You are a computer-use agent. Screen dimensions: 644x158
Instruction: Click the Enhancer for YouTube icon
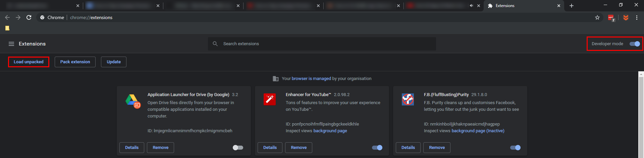[270, 99]
